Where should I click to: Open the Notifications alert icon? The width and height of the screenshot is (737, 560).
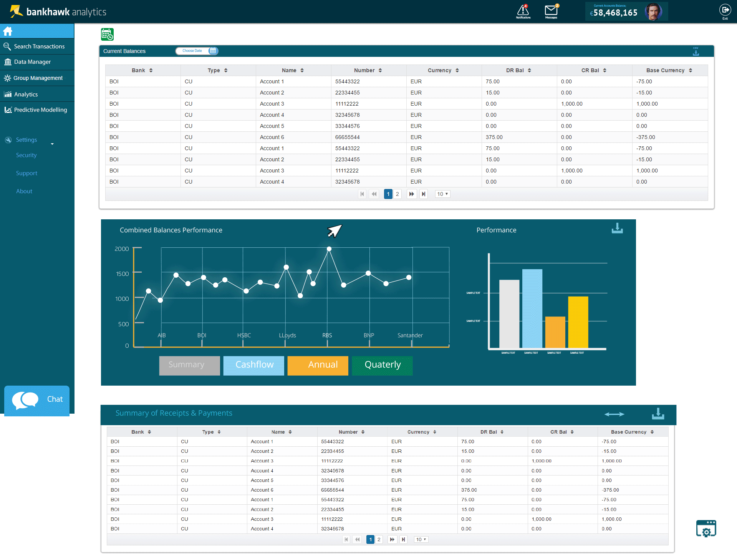pos(523,11)
